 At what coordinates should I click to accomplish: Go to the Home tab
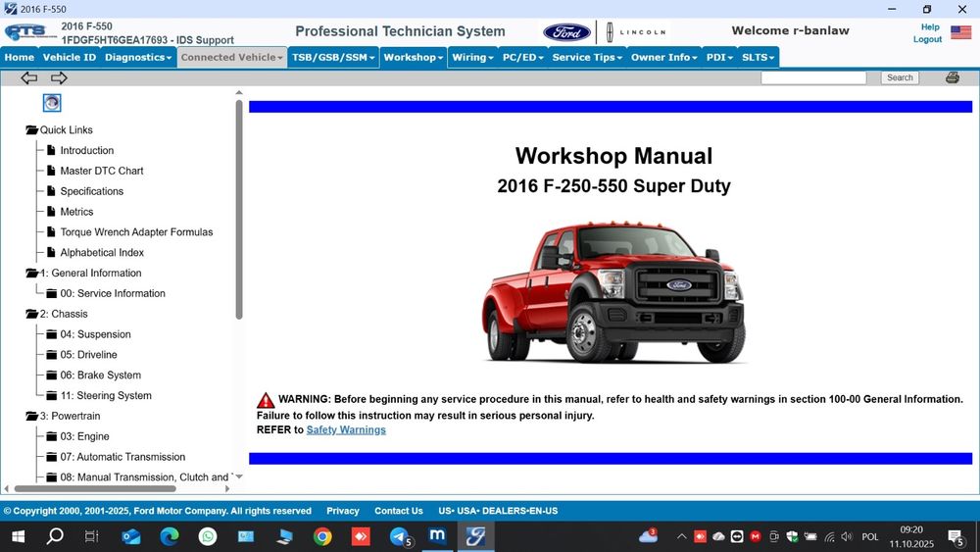coord(20,57)
